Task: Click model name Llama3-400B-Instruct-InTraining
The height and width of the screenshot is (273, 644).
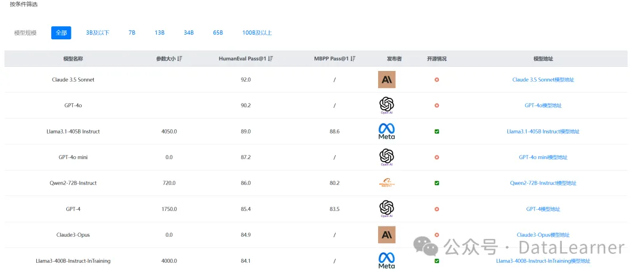Action: [x=73, y=260]
